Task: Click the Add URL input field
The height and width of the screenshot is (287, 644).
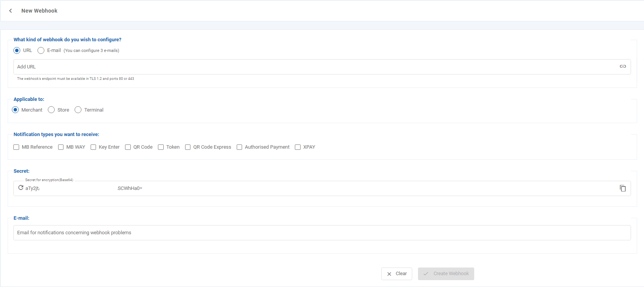Action: [314, 67]
